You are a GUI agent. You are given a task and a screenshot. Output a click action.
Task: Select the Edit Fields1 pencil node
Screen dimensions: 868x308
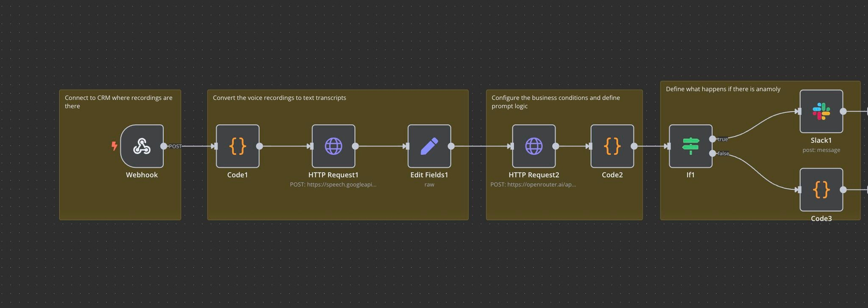tap(429, 146)
